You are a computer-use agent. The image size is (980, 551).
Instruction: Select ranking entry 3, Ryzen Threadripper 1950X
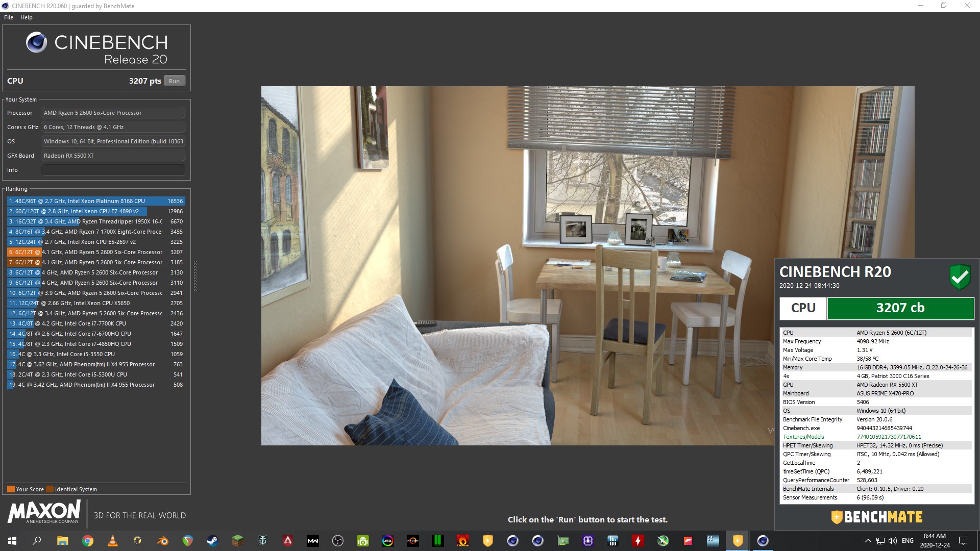point(96,221)
